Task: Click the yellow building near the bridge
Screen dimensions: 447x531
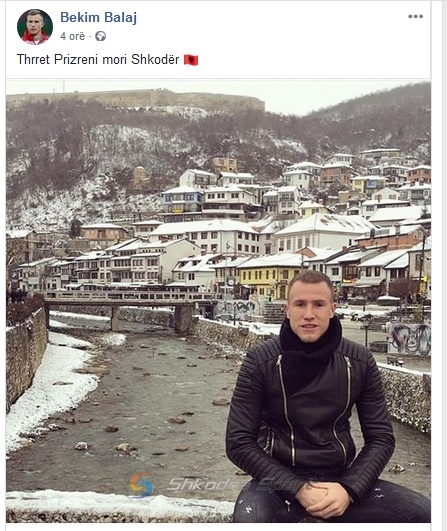Action: click(x=269, y=281)
